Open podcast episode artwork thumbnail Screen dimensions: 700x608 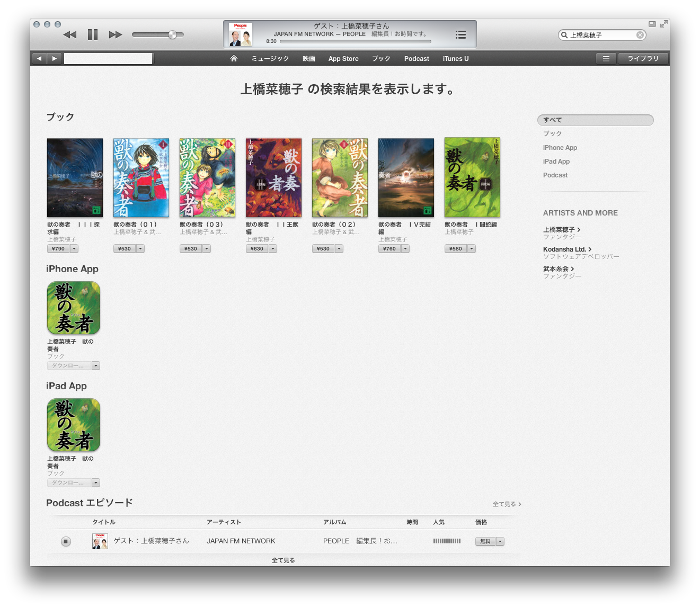[100, 541]
